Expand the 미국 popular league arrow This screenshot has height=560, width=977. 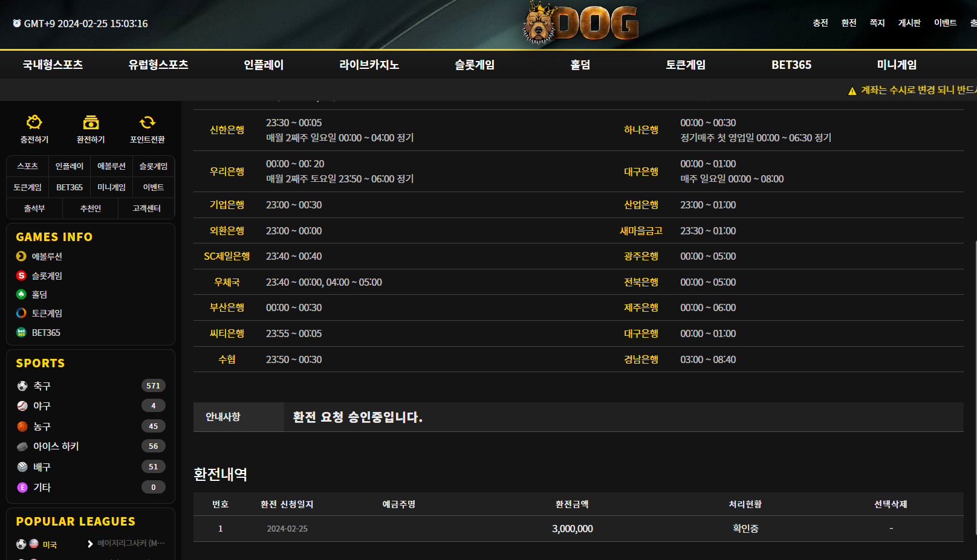[x=90, y=544]
